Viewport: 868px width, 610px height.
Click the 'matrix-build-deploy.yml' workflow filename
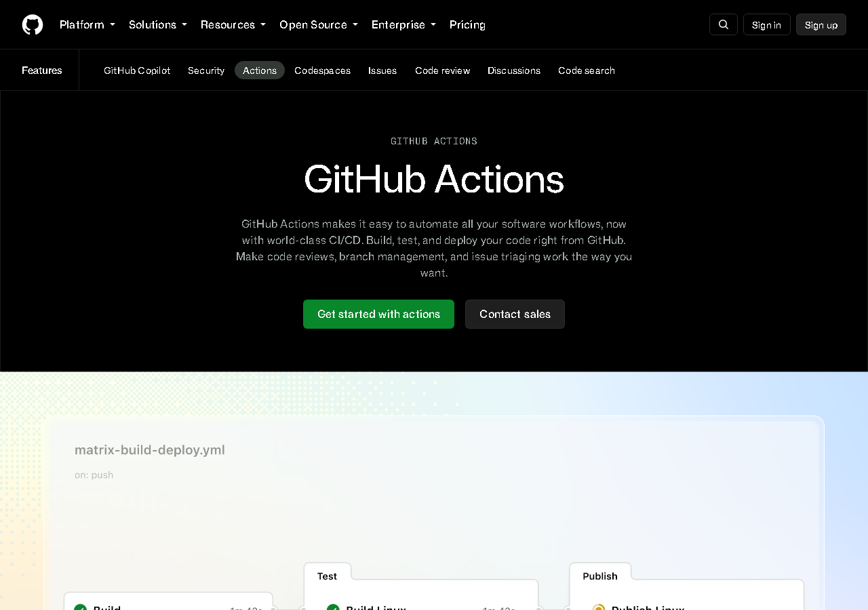(x=150, y=450)
